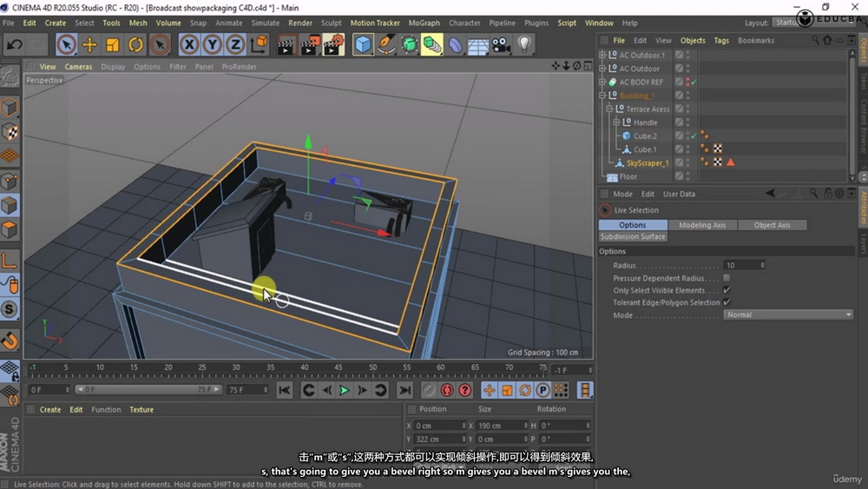
Task: Toggle editor visibility of SkyScraper_1
Action: click(688, 161)
